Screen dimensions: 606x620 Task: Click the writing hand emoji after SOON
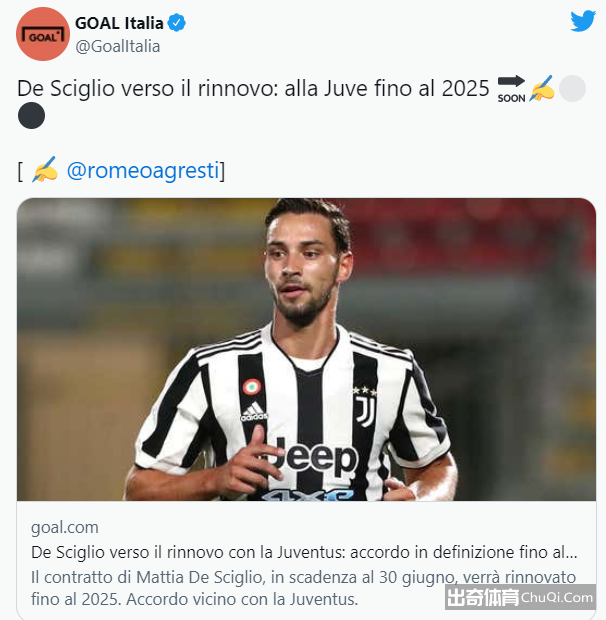pos(541,89)
